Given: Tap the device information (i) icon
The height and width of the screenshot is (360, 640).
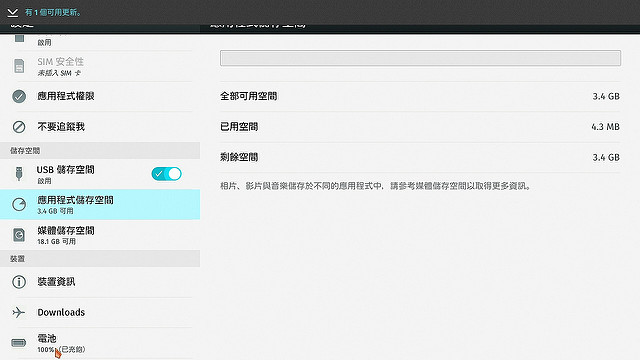Looking at the screenshot, I should (x=19, y=282).
